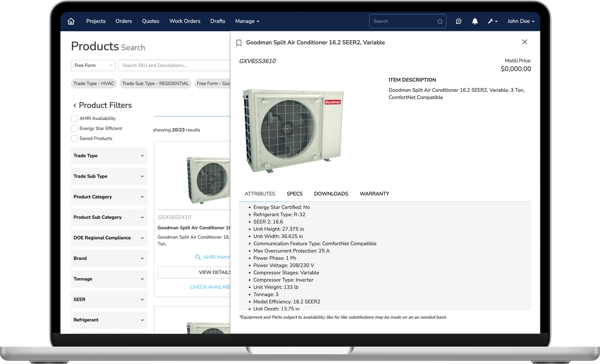Click 'Energy Star Certified: No' attribute
Screen dimensions: 600x364
281,207
